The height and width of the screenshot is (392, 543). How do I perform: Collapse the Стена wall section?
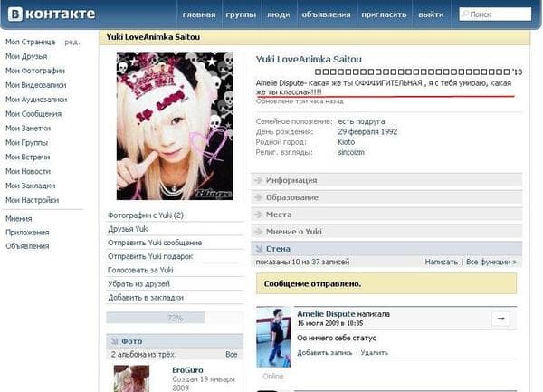[x=386, y=249]
